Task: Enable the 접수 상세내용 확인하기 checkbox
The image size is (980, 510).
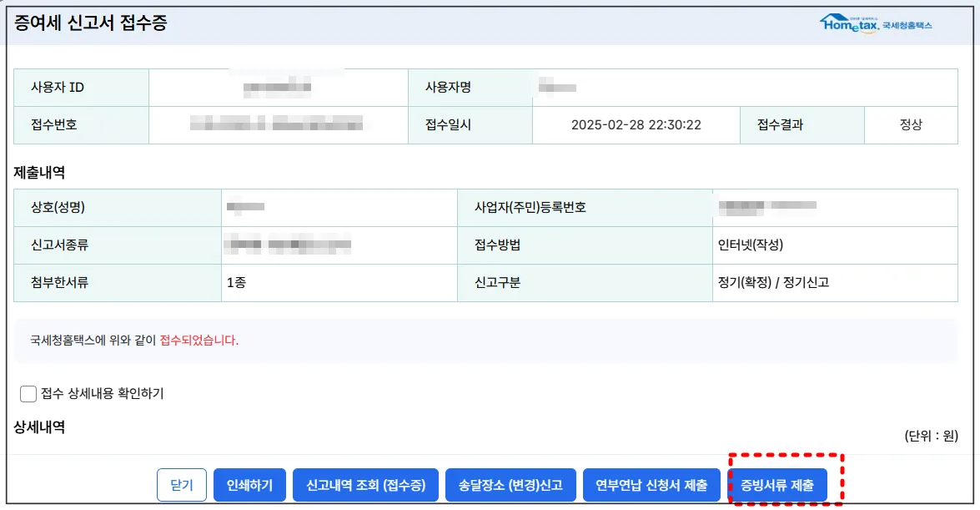Action: tap(28, 392)
